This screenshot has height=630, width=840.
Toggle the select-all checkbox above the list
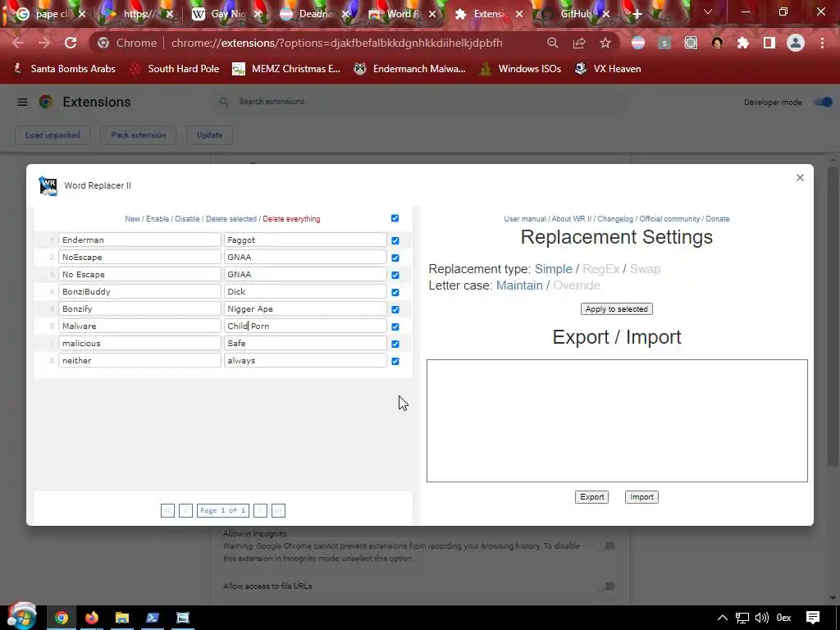tap(395, 218)
